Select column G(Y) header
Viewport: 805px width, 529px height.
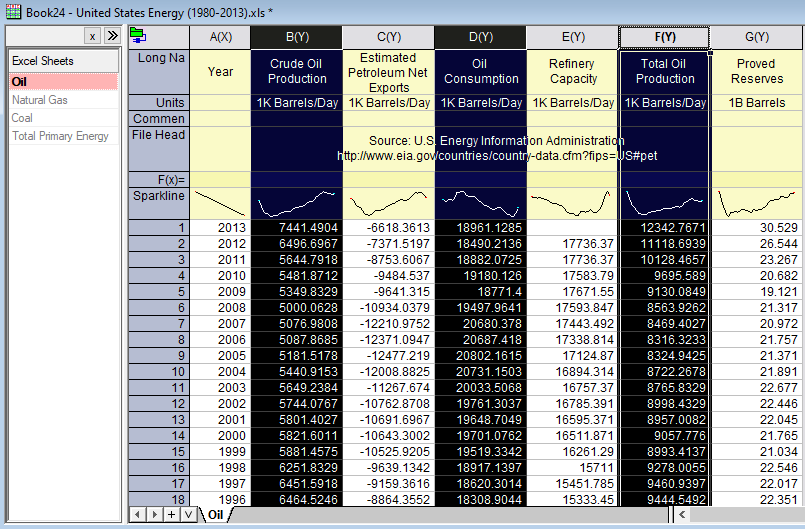click(757, 37)
